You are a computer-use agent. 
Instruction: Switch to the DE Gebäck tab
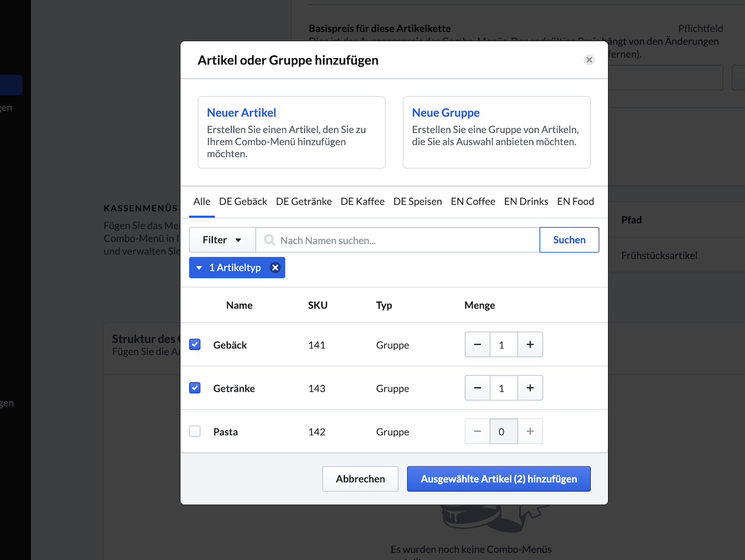[243, 202]
